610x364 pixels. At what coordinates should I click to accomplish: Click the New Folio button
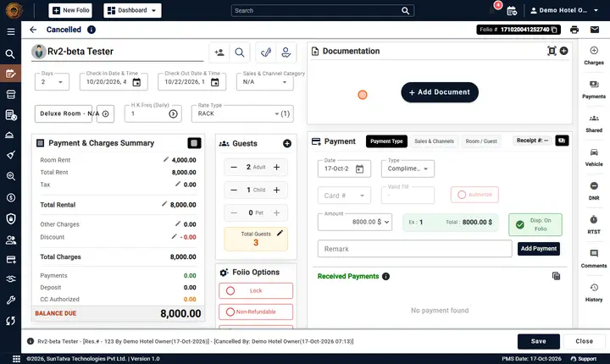click(x=70, y=10)
